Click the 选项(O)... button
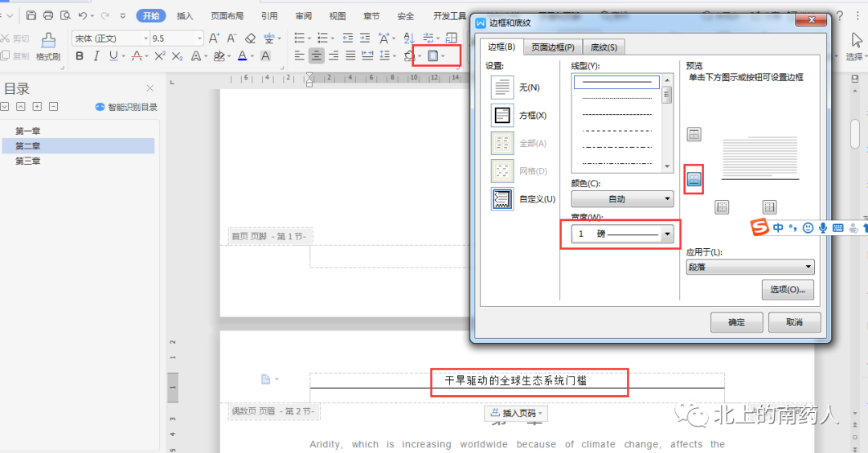This screenshot has height=453, width=868. (788, 290)
